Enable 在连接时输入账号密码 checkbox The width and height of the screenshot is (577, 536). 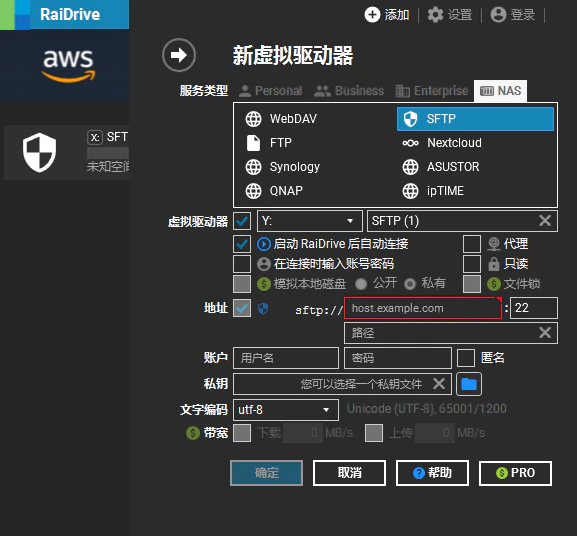[x=242, y=264]
